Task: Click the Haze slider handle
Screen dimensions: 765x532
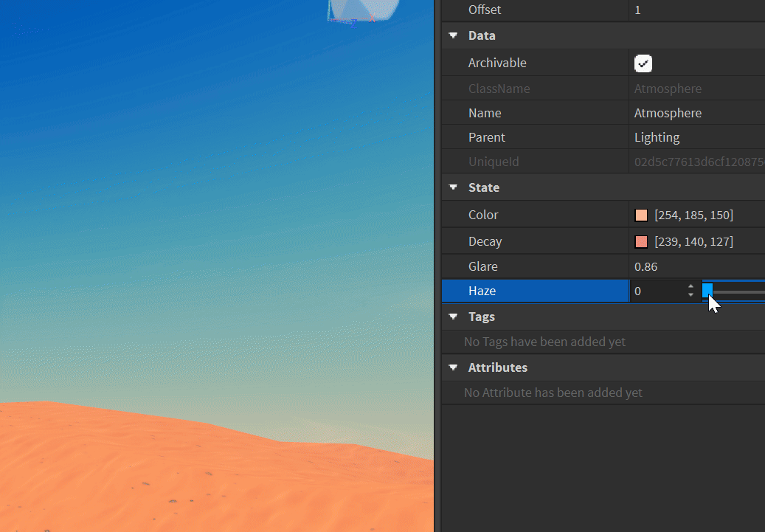Action: pos(707,291)
